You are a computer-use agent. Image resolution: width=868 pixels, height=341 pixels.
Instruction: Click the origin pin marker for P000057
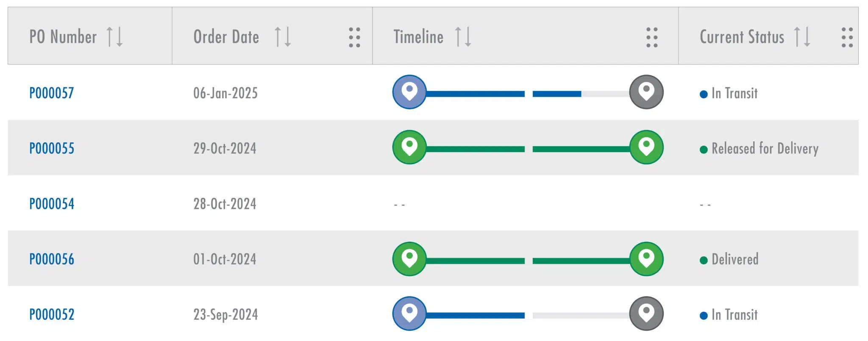pos(409,92)
